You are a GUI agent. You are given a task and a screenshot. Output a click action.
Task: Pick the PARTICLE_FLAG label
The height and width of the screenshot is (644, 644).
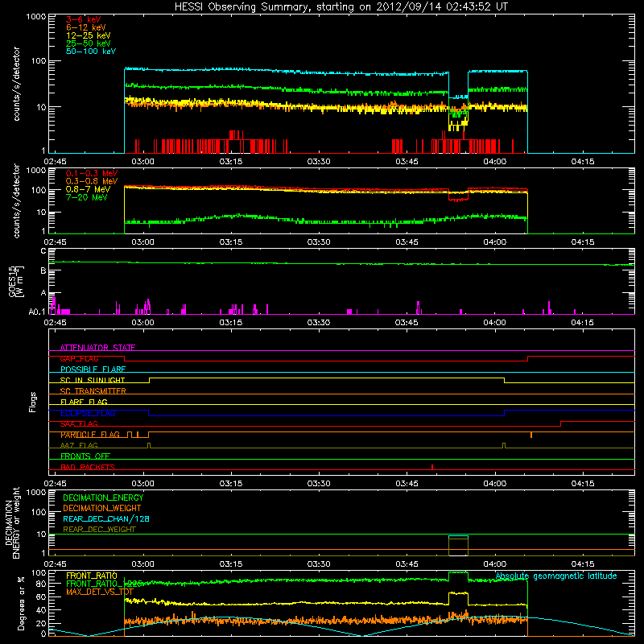coord(90,435)
